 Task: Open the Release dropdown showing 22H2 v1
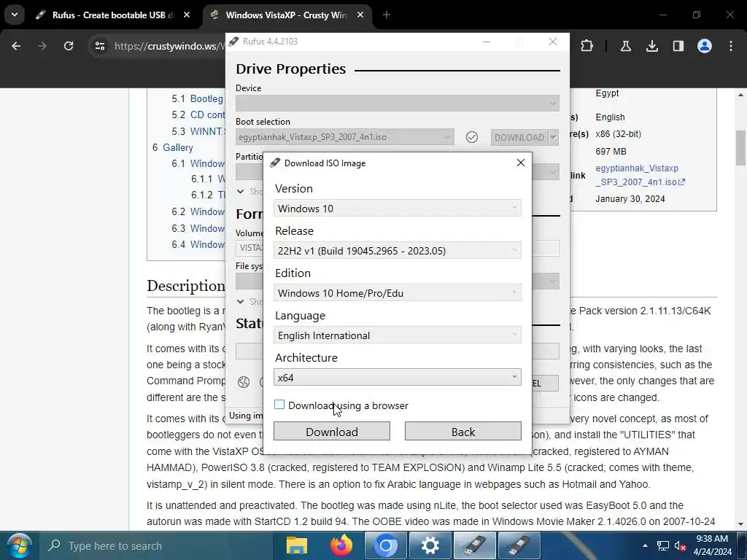coord(398,251)
